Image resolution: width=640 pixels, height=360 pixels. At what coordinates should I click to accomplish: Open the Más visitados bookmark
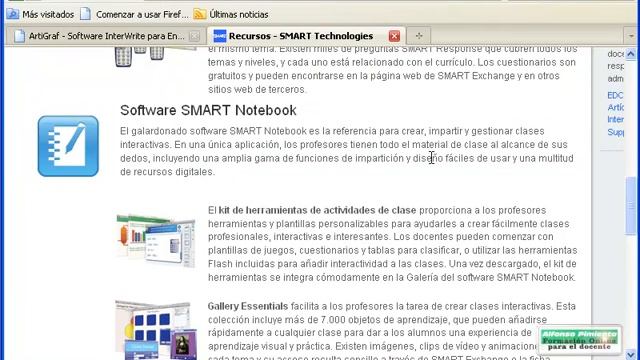point(40,14)
